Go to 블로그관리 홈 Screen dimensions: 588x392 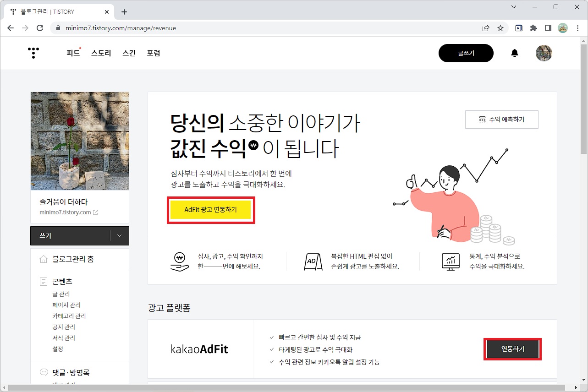pos(73,259)
